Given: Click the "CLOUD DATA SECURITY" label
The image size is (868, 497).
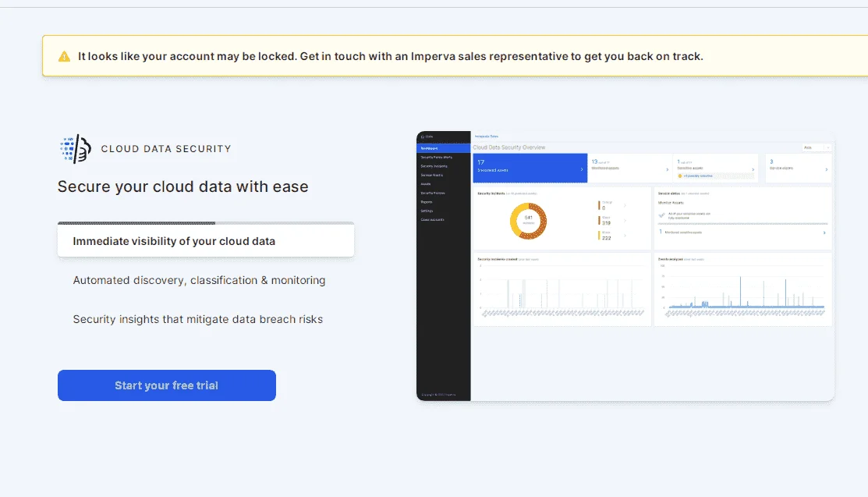Looking at the screenshot, I should click(x=166, y=148).
